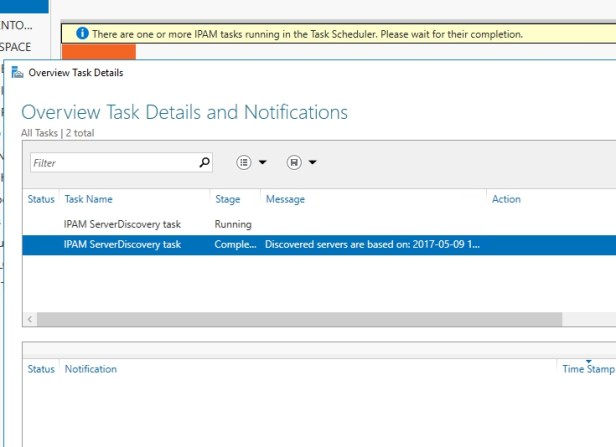Screen dimensions: 616x447
Task: Click the info icon in the yellow banner
Action: click(82, 34)
